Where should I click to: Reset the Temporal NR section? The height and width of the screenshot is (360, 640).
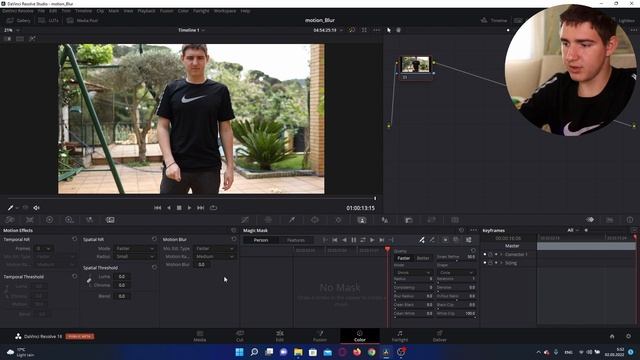[75, 239]
